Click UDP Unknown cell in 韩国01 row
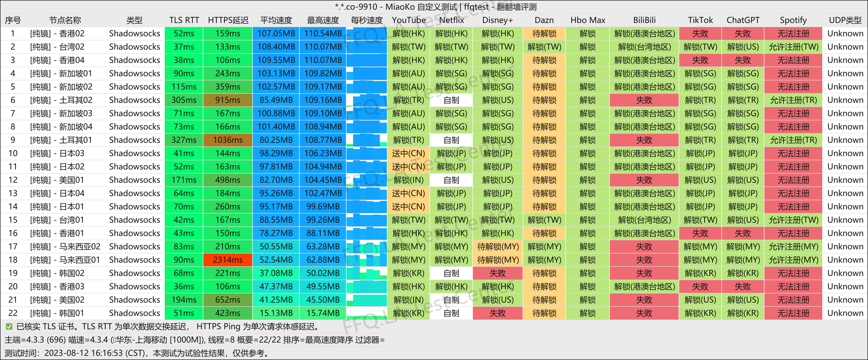868x360 pixels. tap(845, 313)
